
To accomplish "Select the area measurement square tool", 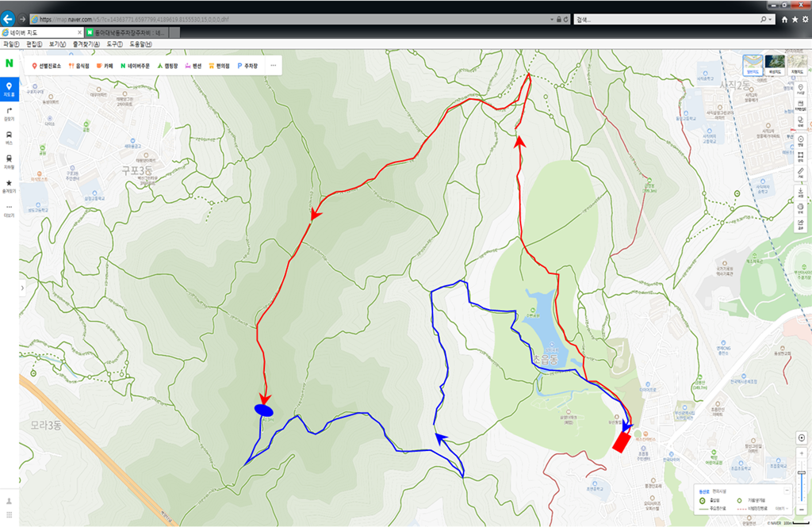I will pos(801,157).
